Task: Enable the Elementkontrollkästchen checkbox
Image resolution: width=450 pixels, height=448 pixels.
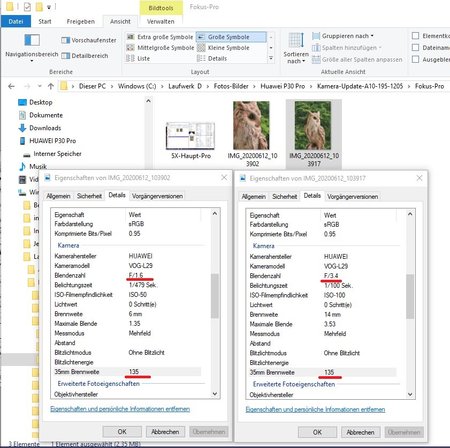Action: pos(415,36)
